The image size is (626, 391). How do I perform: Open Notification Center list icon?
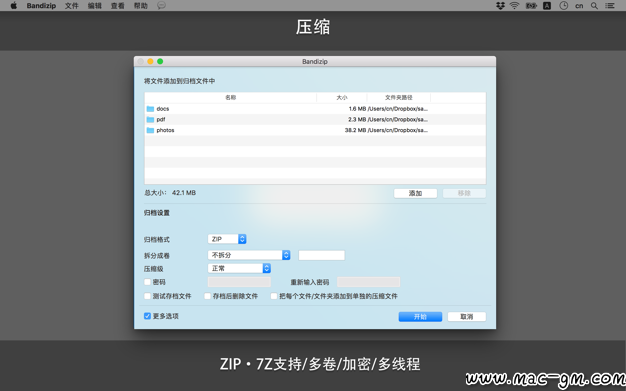(610, 6)
